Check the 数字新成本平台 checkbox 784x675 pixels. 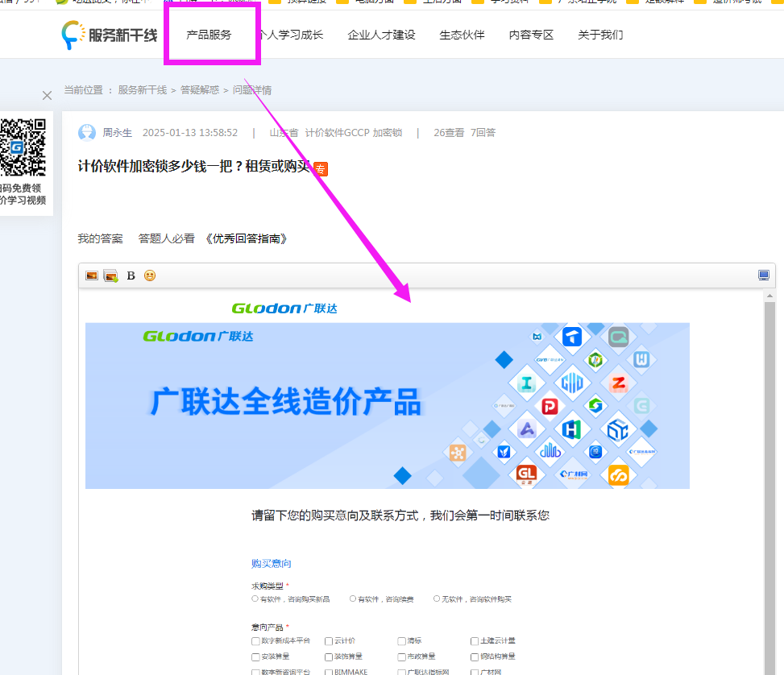255,641
